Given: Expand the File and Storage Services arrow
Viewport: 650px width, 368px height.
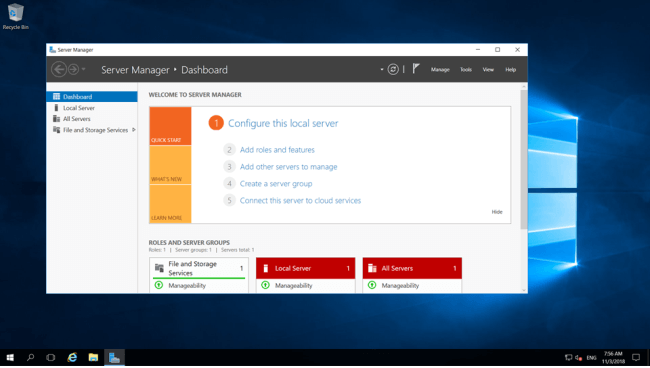Looking at the screenshot, I should pyautogui.click(x=133, y=130).
